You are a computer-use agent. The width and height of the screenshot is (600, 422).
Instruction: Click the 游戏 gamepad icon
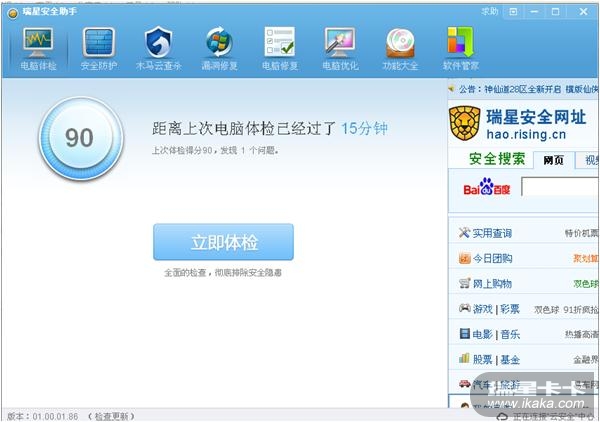pyautogui.click(x=465, y=308)
